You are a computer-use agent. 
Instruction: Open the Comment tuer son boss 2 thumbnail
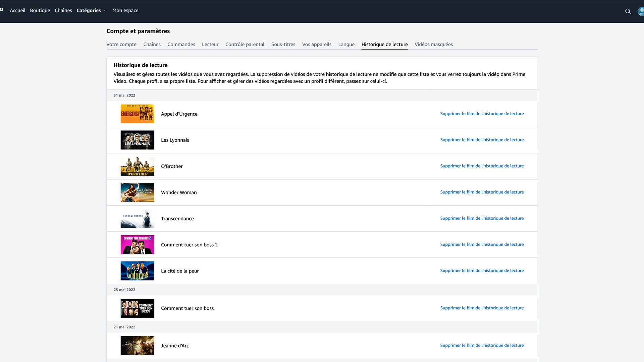coord(138,244)
